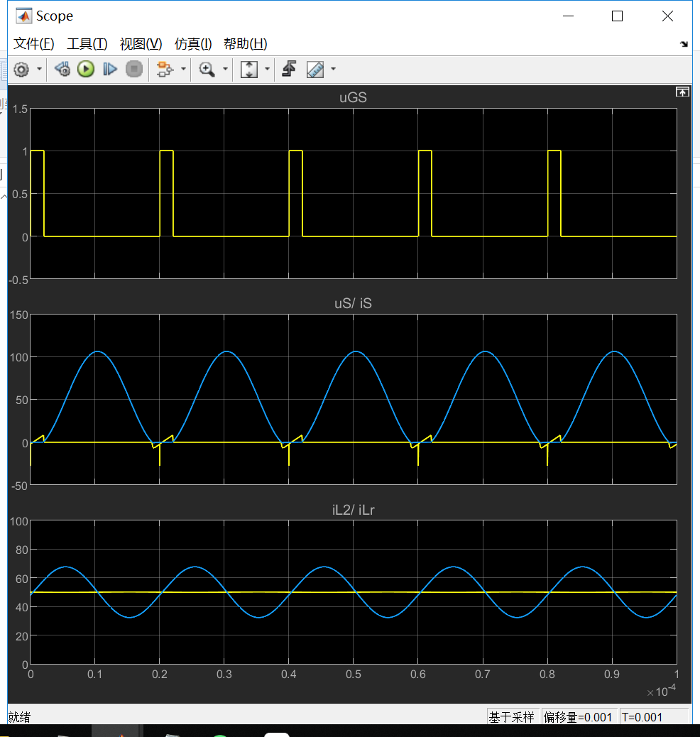Expand the highlight block dropdown arrow

pos(183,69)
